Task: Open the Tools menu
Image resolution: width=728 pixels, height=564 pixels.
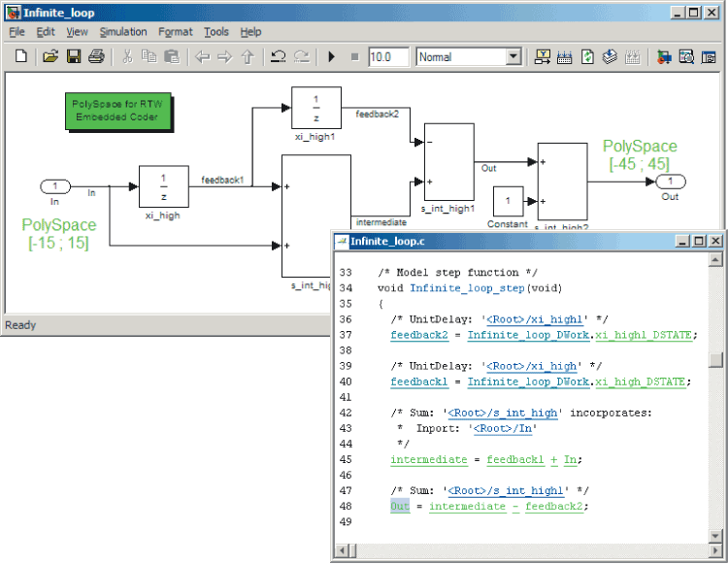Action: coord(216,32)
